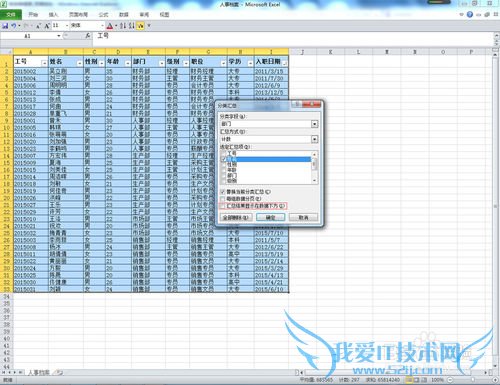The height and width of the screenshot is (385, 500).
Task: Click the 取消 Cancel button in dialog
Action: click(x=303, y=217)
